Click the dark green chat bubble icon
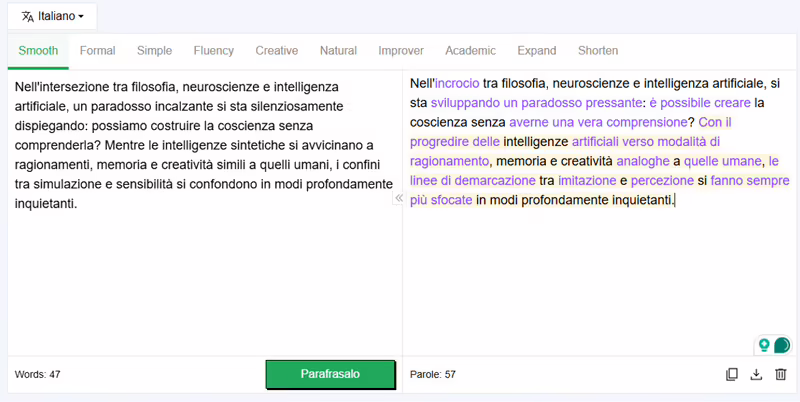The image size is (800, 402). point(782,345)
